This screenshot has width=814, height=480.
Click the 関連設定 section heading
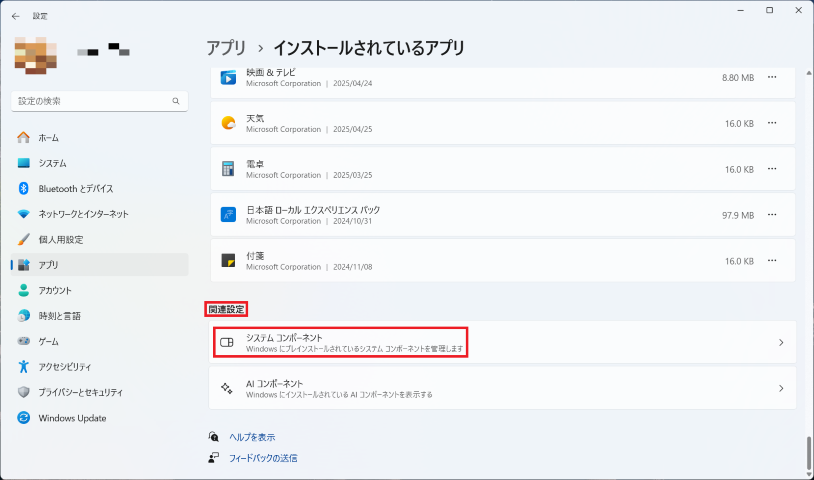click(226, 309)
